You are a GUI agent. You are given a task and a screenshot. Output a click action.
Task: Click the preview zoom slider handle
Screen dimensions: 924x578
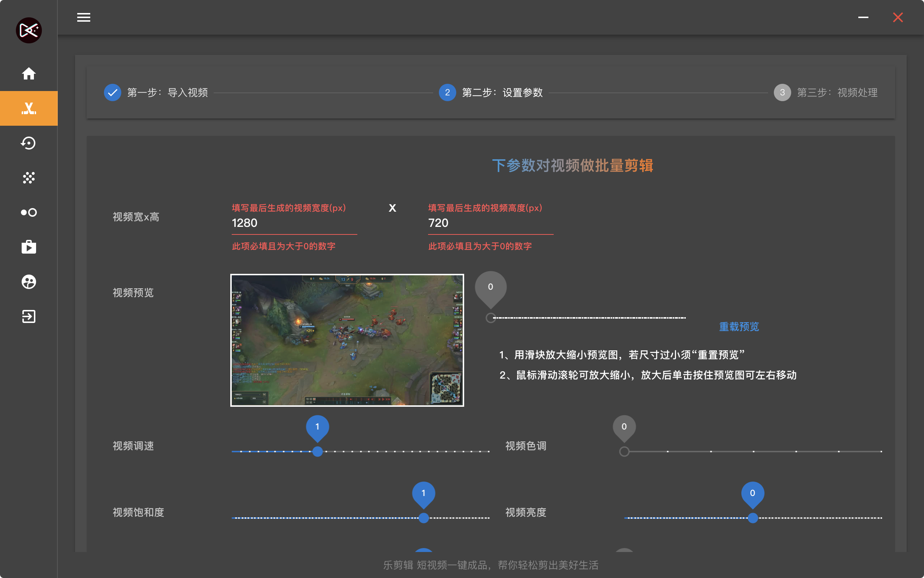click(x=491, y=318)
